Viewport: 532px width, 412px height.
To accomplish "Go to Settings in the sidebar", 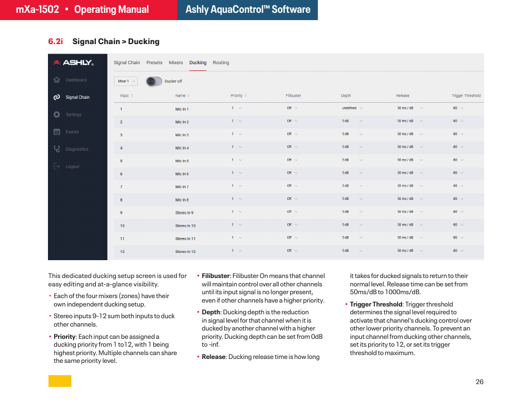I will click(74, 114).
